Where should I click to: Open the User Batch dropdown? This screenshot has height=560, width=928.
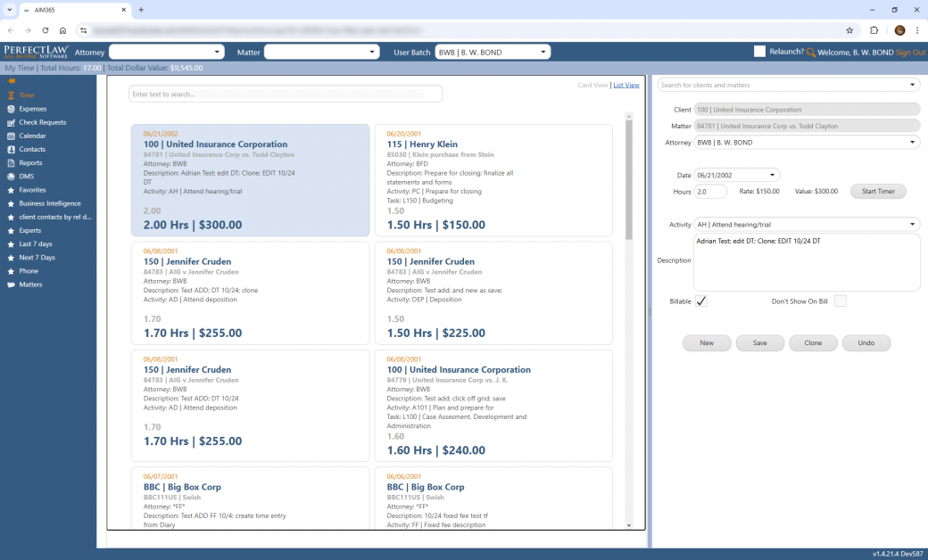tap(543, 53)
